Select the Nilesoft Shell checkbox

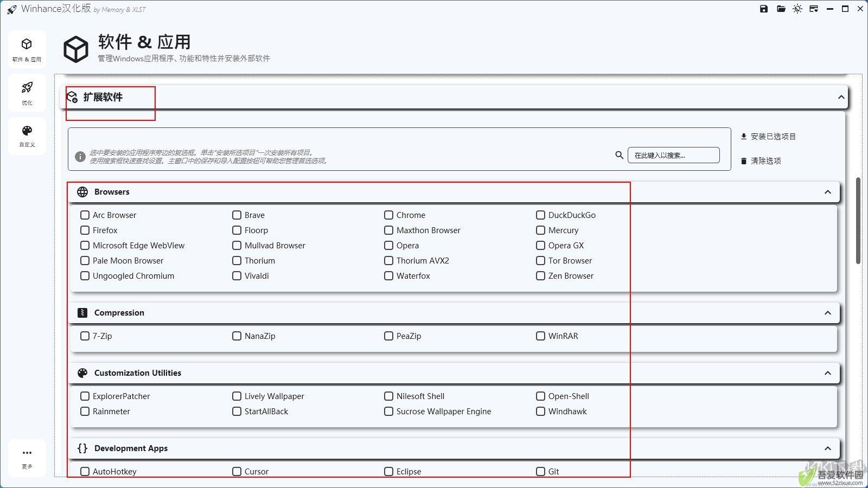(388, 396)
